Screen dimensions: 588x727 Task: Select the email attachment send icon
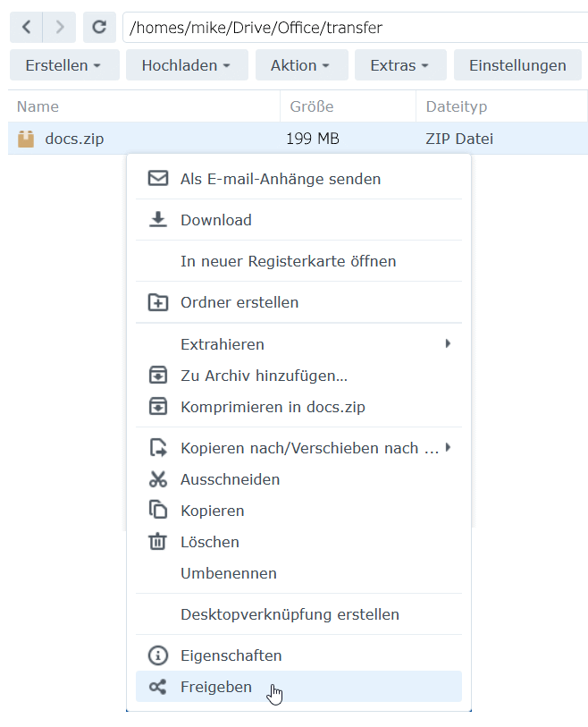pos(158,178)
